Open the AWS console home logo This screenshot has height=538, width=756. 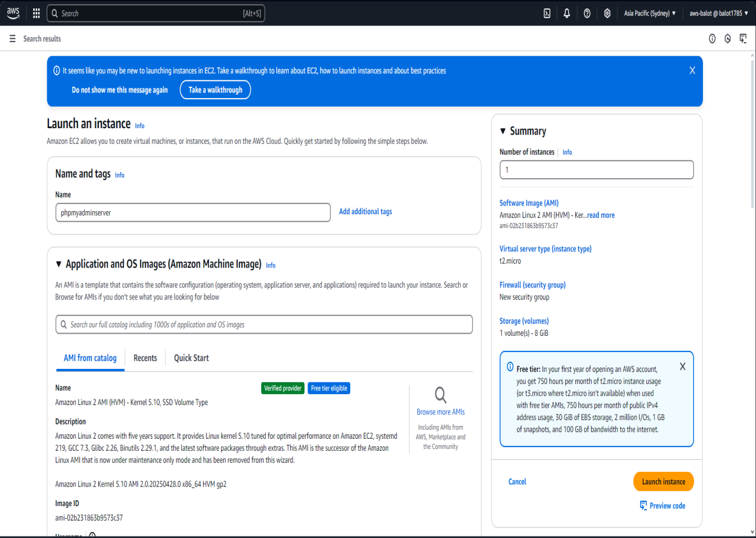click(13, 13)
